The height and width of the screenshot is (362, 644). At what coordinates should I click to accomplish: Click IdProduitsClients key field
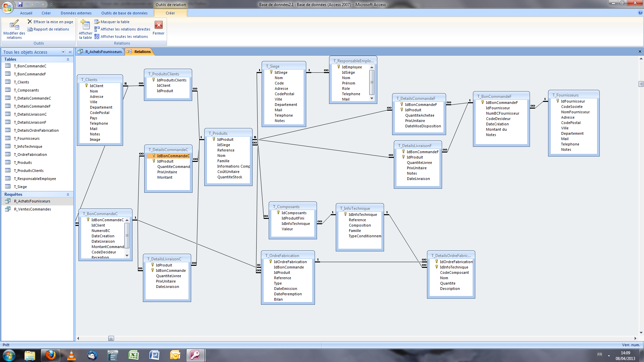(x=171, y=80)
